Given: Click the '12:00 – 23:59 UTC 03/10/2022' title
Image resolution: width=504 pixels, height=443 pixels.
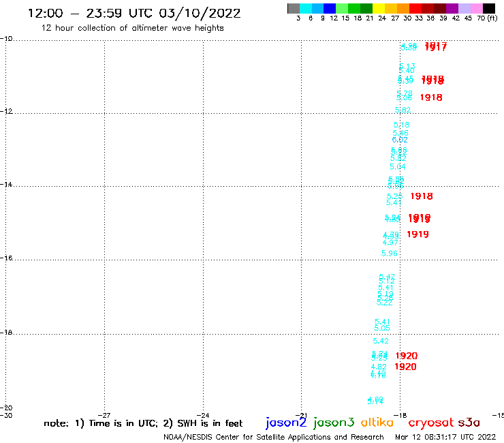Looking at the screenshot, I should (134, 14).
